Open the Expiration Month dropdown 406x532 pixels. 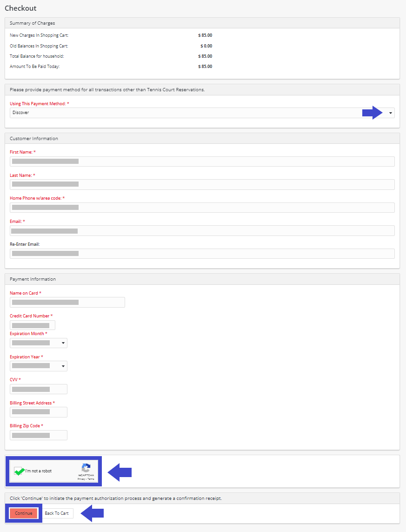[39, 343]
